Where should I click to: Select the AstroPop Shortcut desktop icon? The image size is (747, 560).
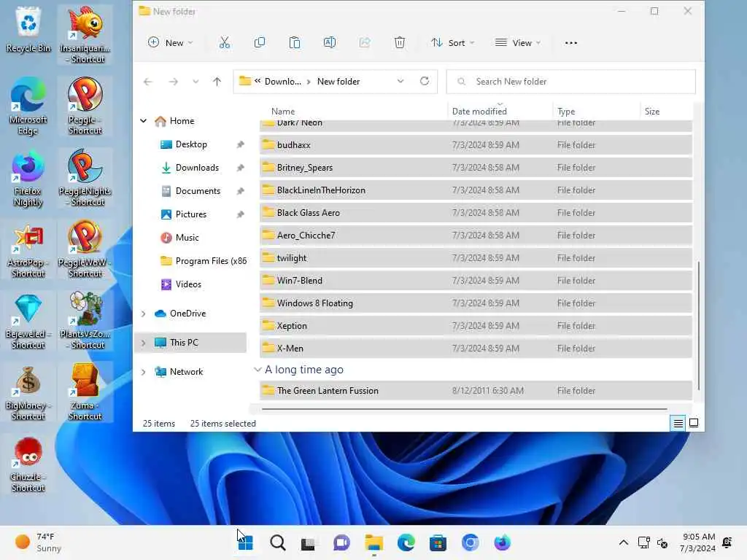click(x=28, y=249)
